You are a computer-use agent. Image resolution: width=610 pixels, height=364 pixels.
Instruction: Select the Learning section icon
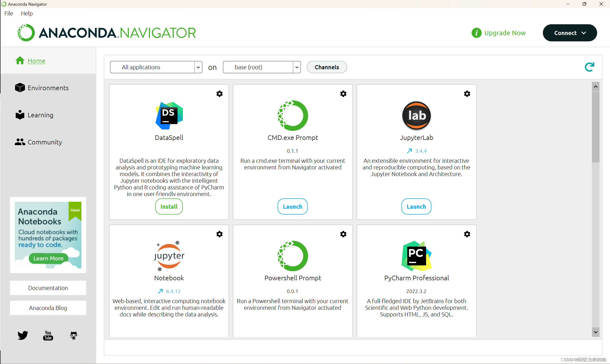click(x=20, y=115)
